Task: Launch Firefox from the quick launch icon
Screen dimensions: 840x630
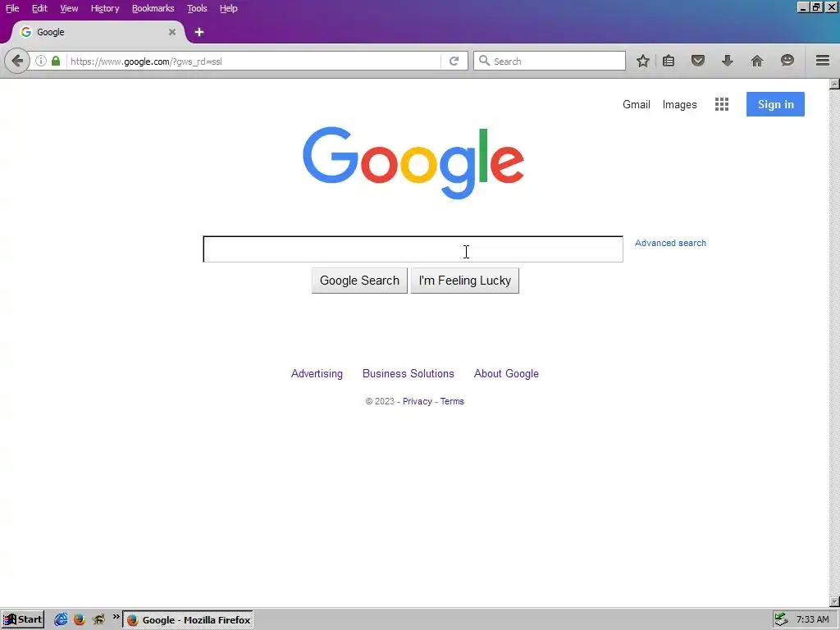Action: tap(80, 619)
